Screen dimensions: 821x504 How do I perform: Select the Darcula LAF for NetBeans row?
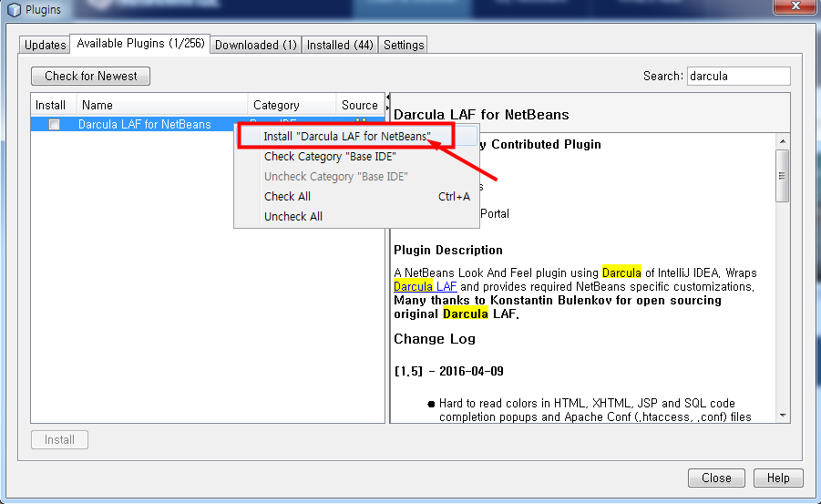tap(134, 124)
